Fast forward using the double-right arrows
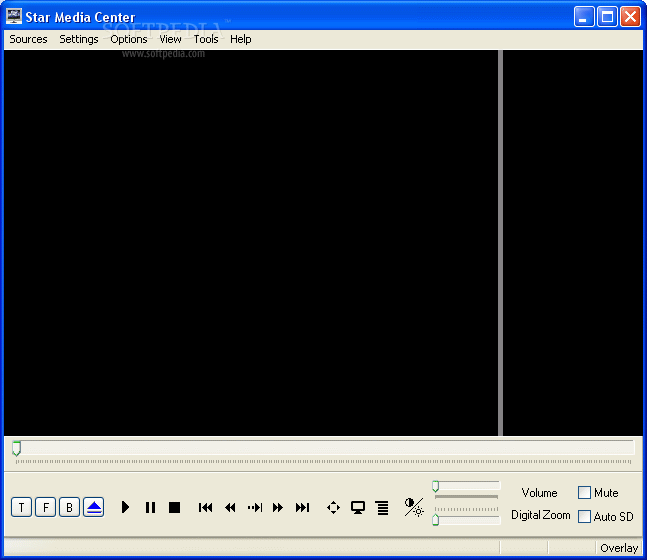The height and width of the screenshot is (560, 647). tap(278, 507)
